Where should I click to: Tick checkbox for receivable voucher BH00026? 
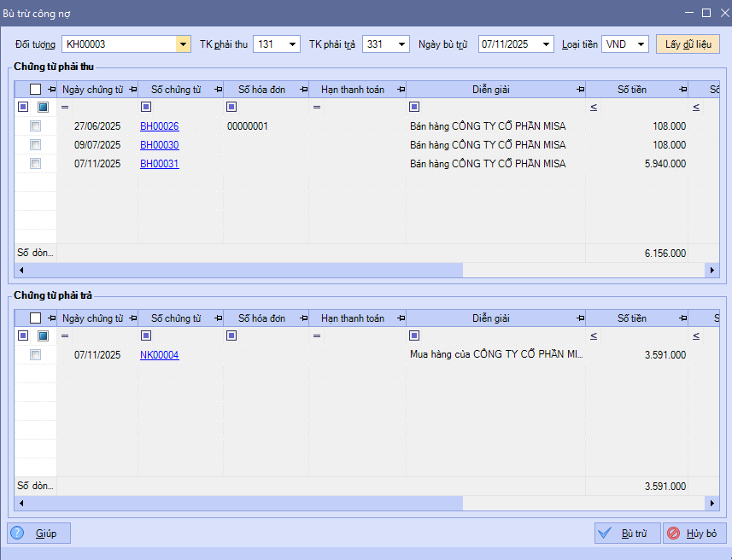(x=35, y=126)
